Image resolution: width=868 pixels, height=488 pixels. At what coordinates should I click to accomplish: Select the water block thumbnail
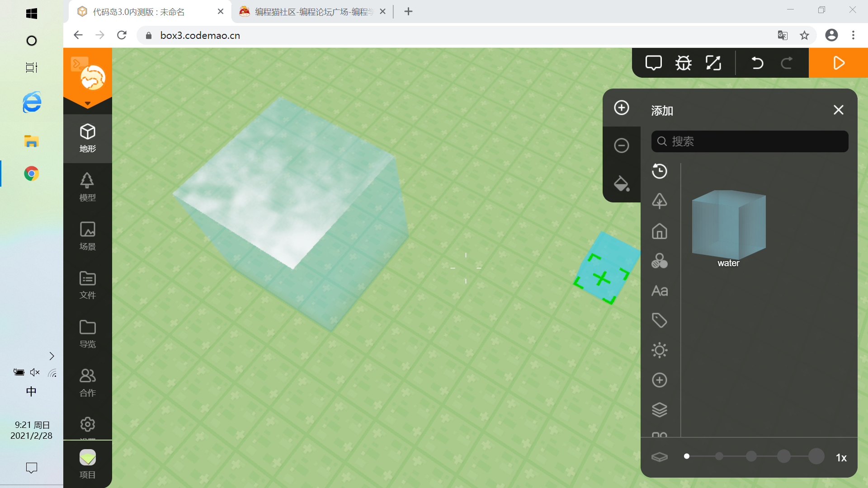729,225
